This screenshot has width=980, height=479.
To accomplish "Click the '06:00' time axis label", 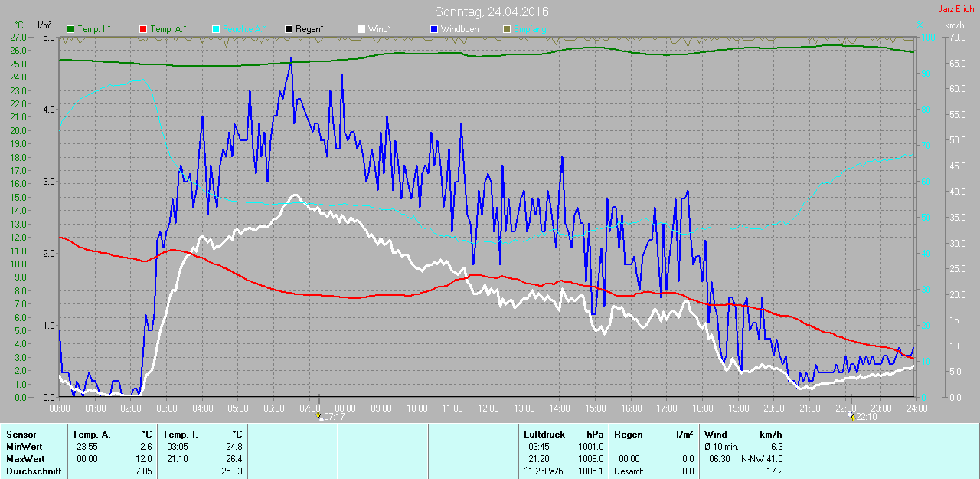I will coord(273,408).
